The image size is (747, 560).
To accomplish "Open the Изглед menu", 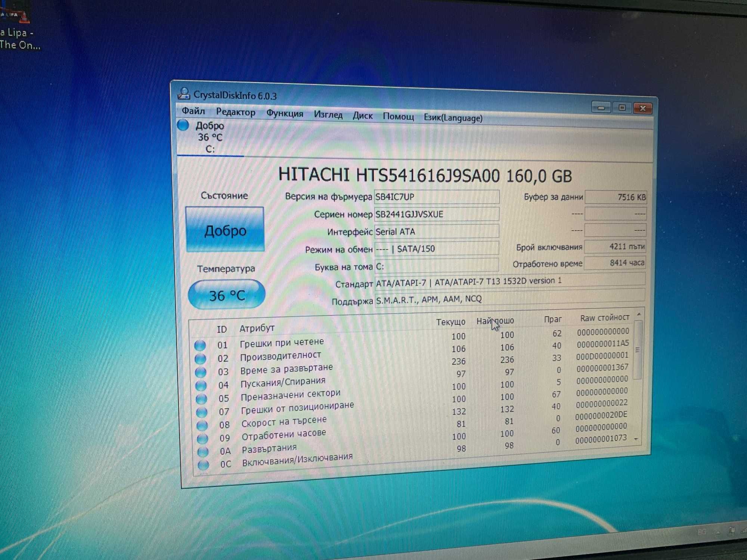I will [x=328, y=115].
